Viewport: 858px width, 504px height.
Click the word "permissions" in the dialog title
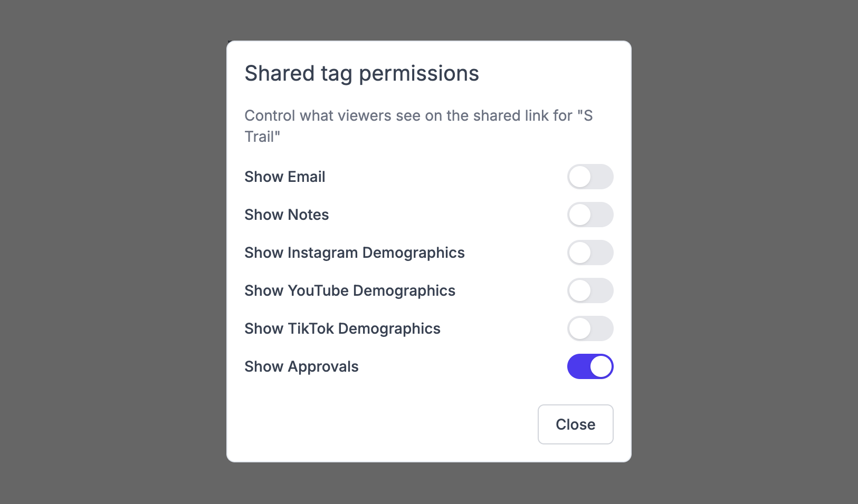(x=419, y=73)
